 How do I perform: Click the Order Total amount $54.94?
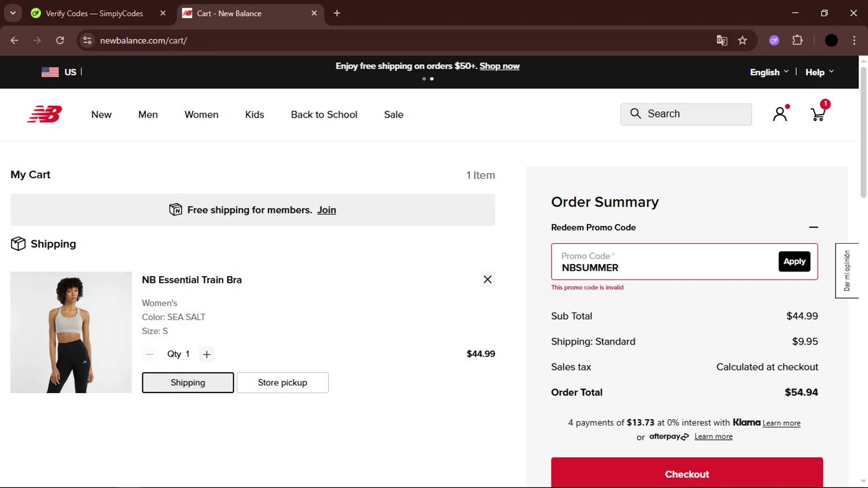tap(801, 392)
